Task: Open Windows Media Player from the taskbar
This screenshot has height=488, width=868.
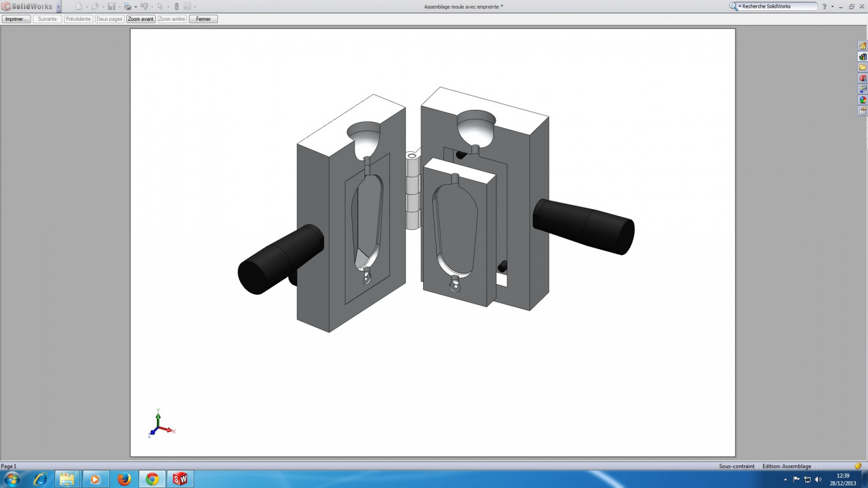Action: (95, 479)
